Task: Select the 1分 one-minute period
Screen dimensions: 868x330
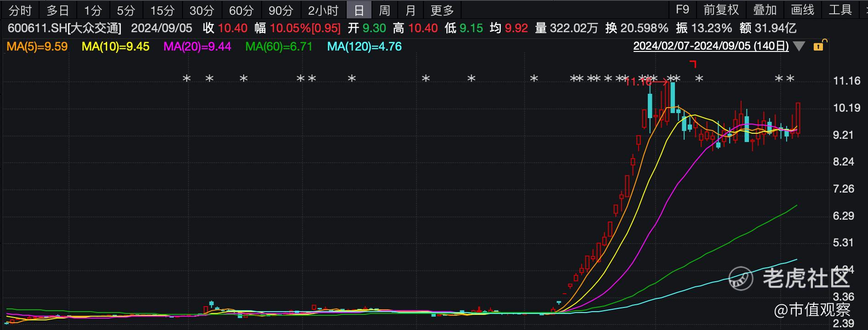Action: click(92, 10)
